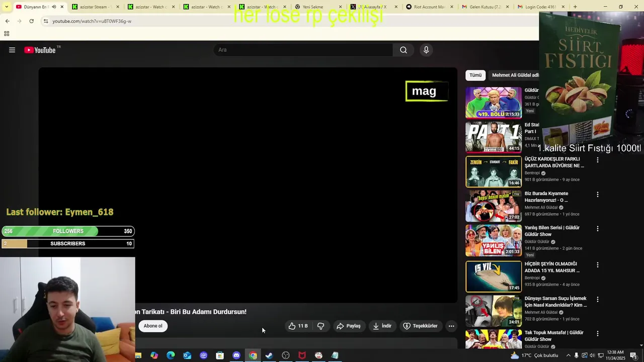Open options for ÜÇÜZ KARDEŞLER video
This screenshot has height=362, width=644.
[598, 160]
